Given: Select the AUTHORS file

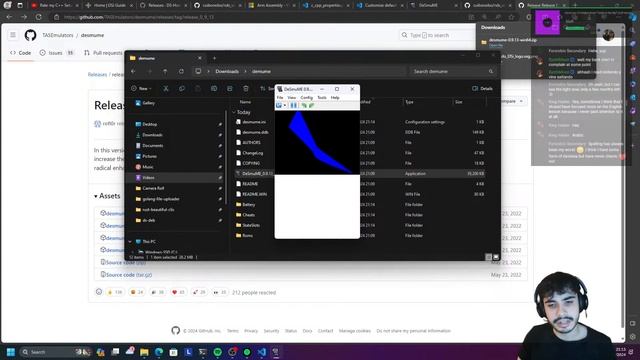Looking at the screenshot, I should coord(251,142).
